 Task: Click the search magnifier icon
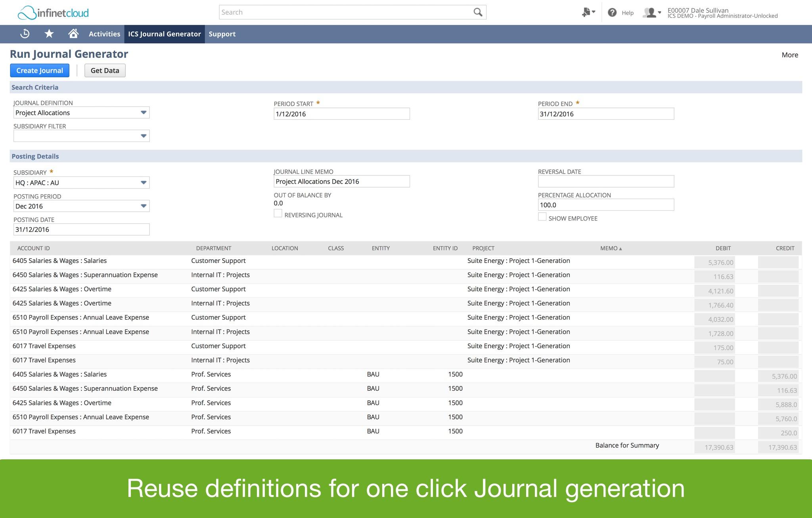[478, 12]
